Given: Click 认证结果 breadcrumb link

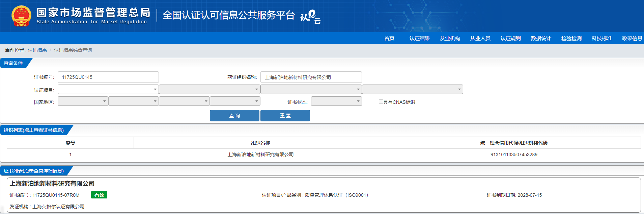Looking at the screenshot, I should tap(37, 50).
